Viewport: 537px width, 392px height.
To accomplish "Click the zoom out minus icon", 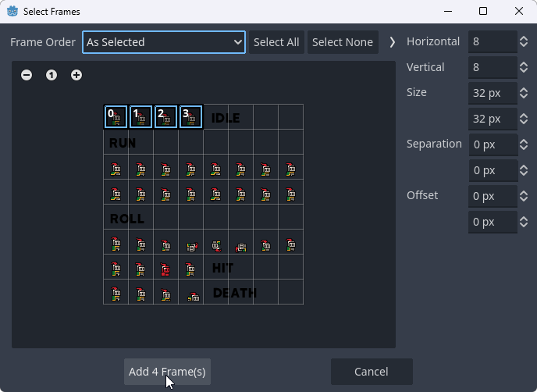I will [x=27, y=75].
